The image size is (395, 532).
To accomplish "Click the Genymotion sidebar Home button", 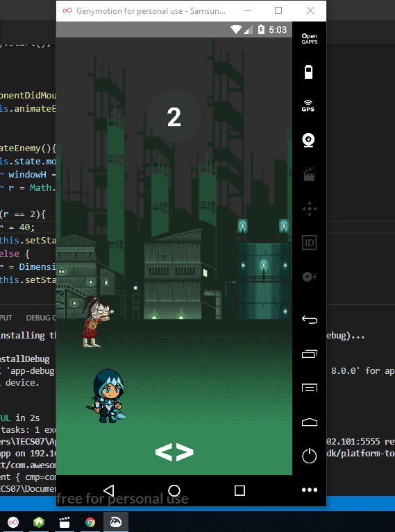I will click(309, 422).
